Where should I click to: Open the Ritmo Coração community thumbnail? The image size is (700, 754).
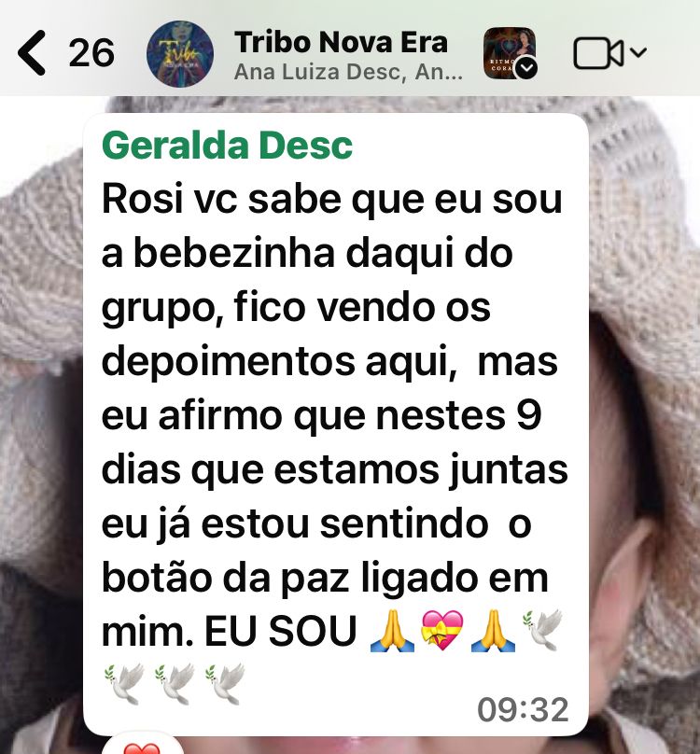[x=509, y=52]
